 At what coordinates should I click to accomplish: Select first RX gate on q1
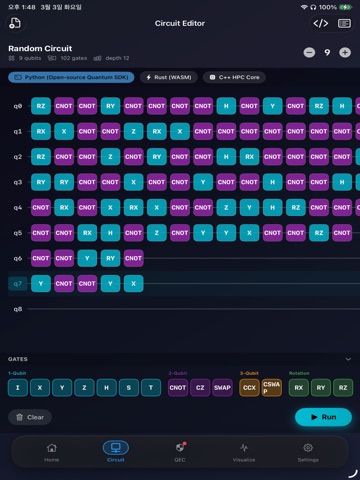click(41, 131)
